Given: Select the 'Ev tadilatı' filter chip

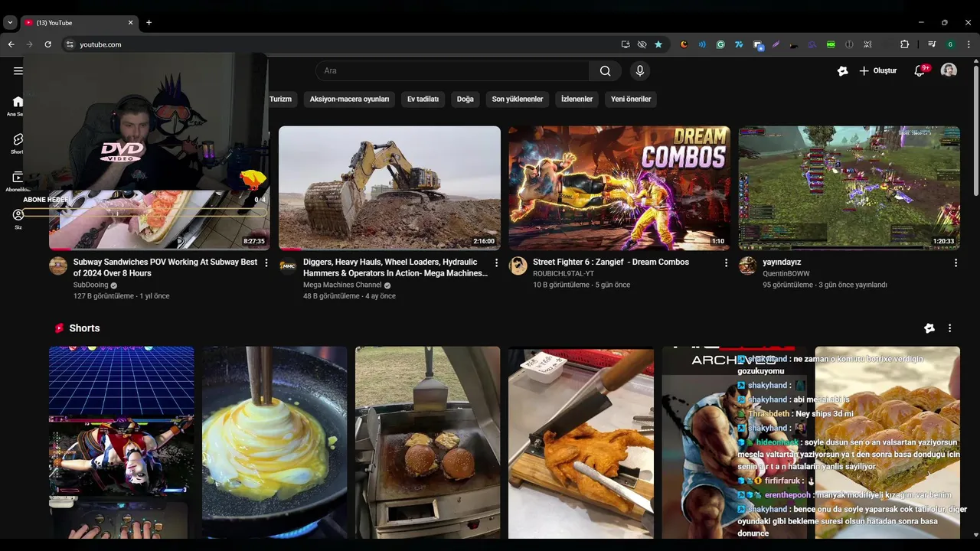Looking at the screenshot, I should (423, 99).
